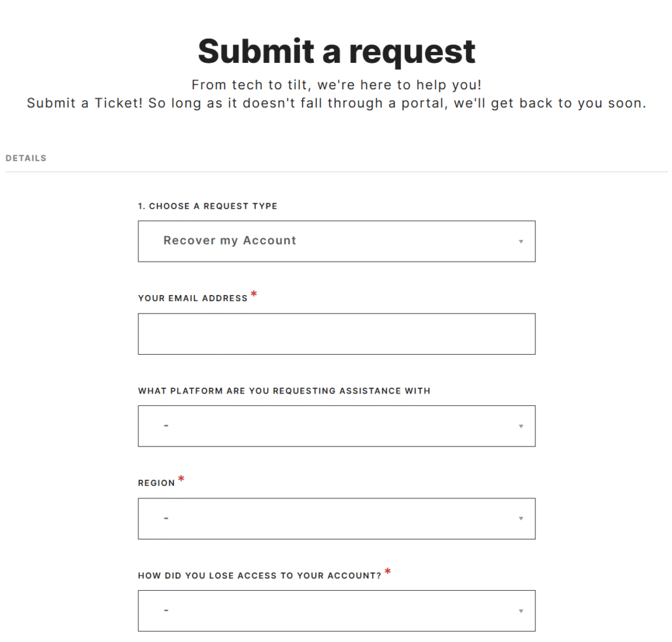Screen dimensions: 672x642
Task: Click the 'What platform are you requesting assistance with' label
Action: (x=284, y=391)
